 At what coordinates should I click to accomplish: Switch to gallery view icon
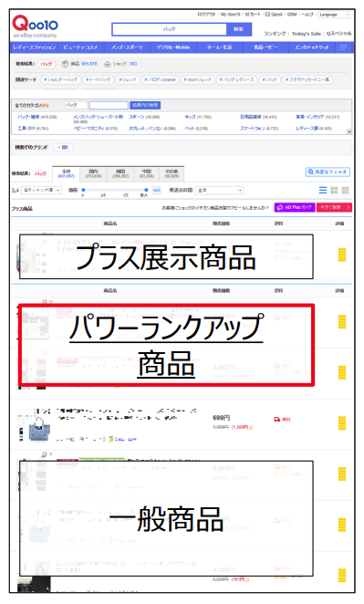tap(334, 191)
